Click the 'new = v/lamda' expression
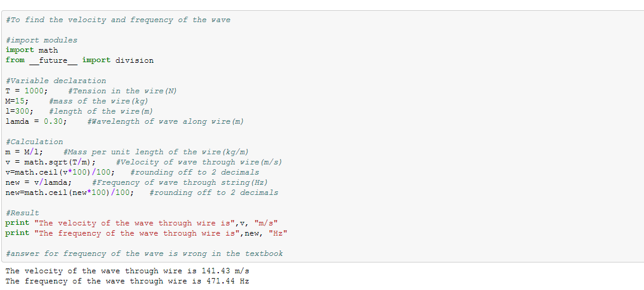The height and width of the screenshot is (290, 644). pyautogui.click(x=38, y=182)
